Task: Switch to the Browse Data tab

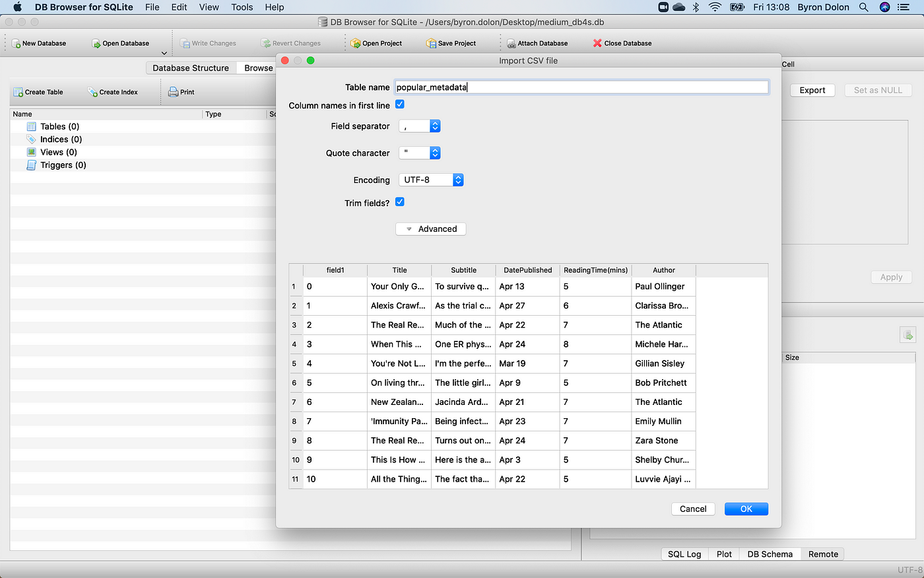Action: tap(257, 68)
